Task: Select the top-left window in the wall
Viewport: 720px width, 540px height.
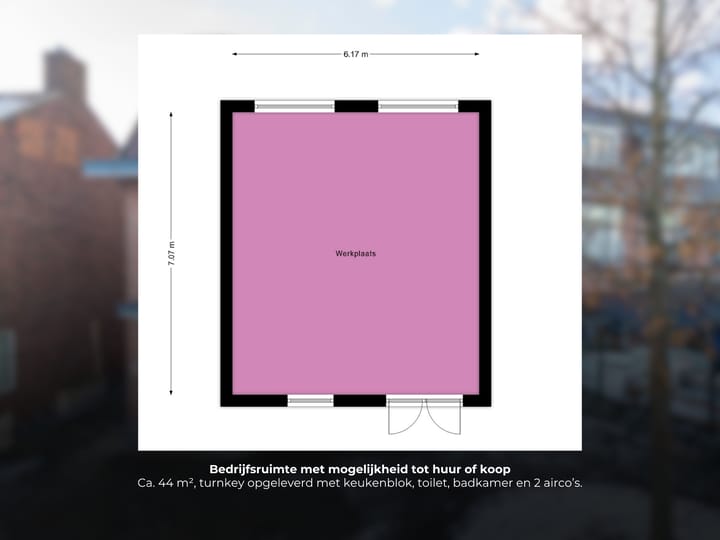Action: pyautogui.click(x=294, y=106)
